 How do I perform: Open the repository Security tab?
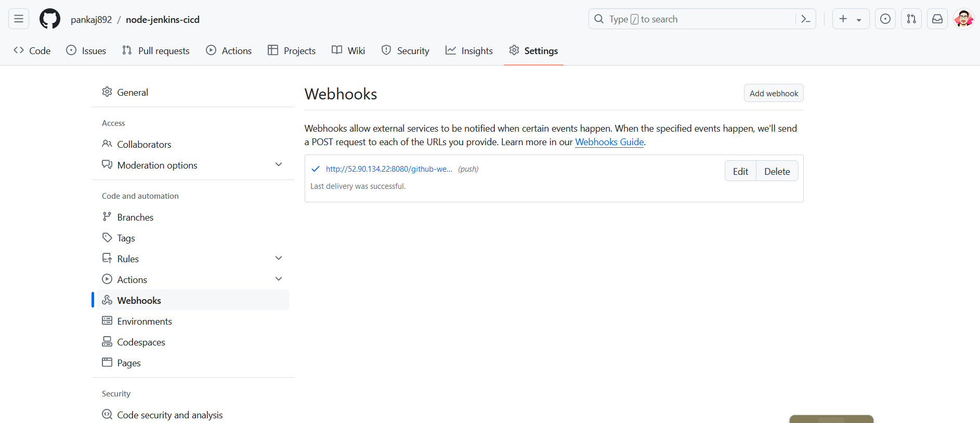click(406, 50)
